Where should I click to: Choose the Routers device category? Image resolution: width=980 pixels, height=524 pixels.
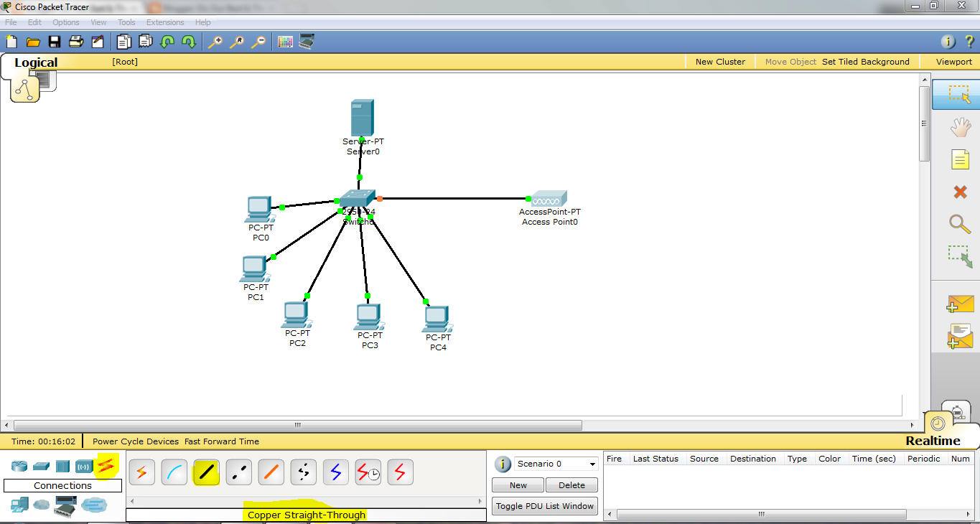[19, 467]
